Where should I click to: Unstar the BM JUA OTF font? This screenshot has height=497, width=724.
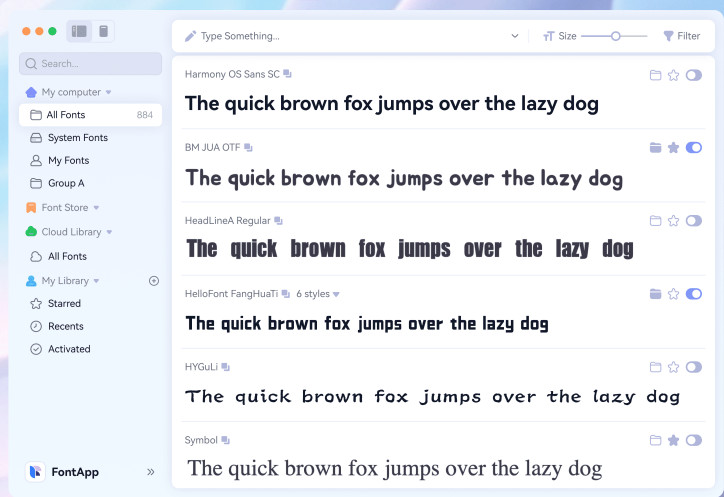[674, 148]
